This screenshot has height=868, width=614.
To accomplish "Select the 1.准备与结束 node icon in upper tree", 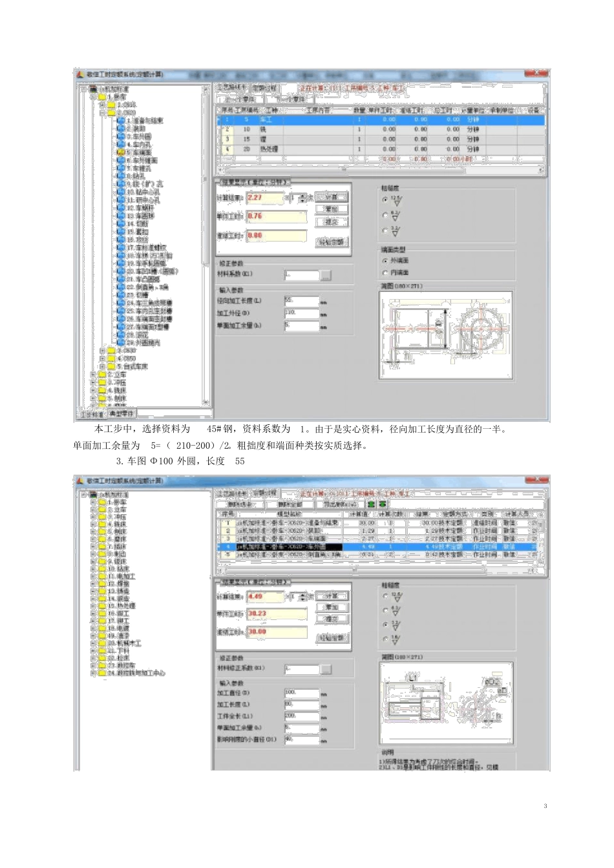I will (x=121, y=120).
